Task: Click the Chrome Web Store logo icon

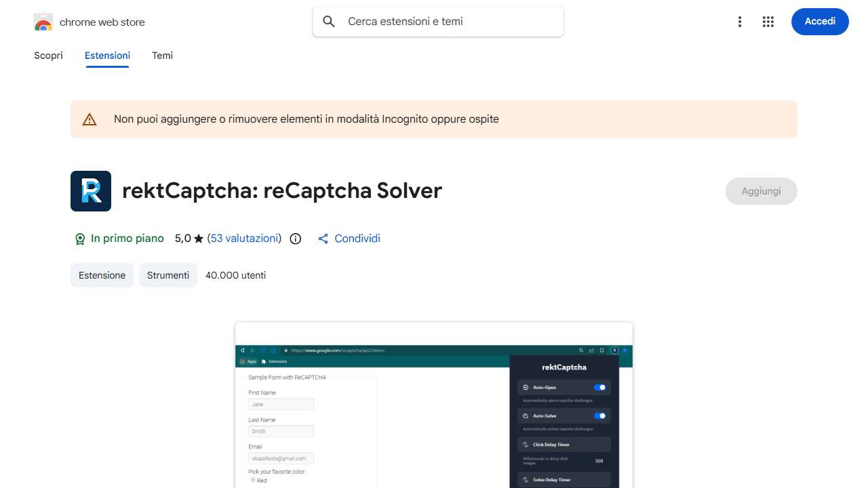Action: (x=43, y=21)
